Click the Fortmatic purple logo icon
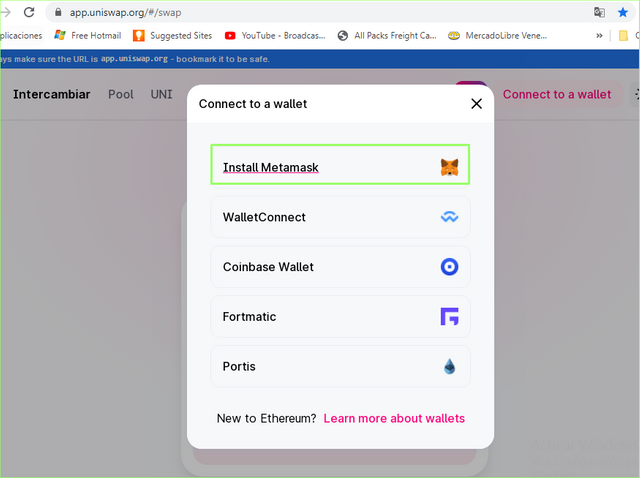The width and height of the screenshot is (640, 478). [449, 316]
